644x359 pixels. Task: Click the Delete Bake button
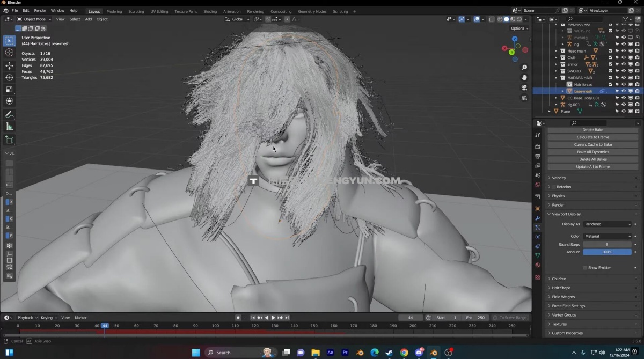tap(592, 130)
